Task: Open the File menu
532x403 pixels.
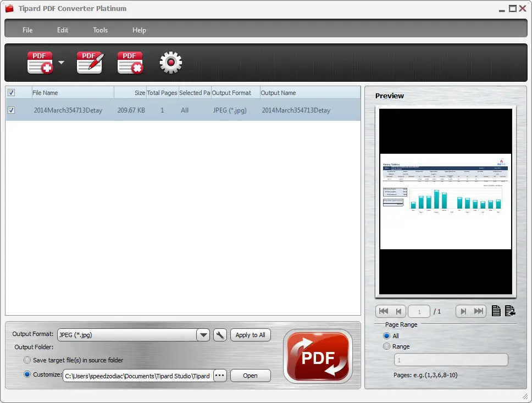Action: [x=27, y=30]
